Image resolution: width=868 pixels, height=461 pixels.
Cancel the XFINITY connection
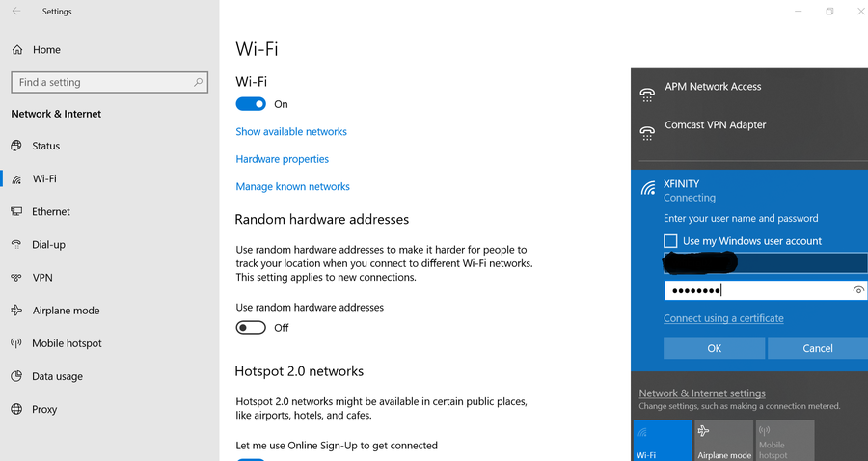pos(818,348)
